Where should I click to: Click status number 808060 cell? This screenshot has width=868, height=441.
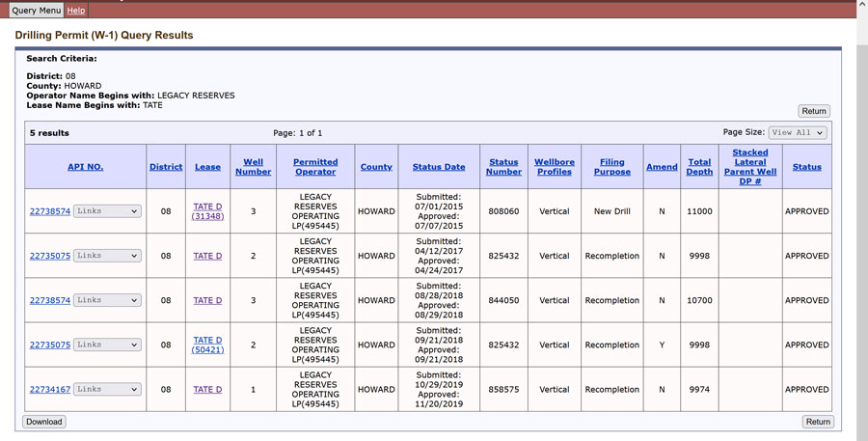coord(503,211)
